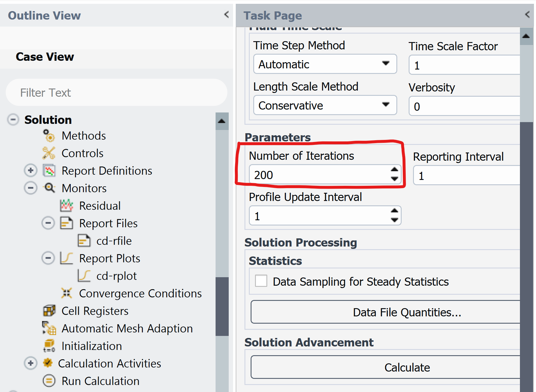Click the Monitors magnifier icon
Viewport: 536px width, 392px height.
pos(49,188)
